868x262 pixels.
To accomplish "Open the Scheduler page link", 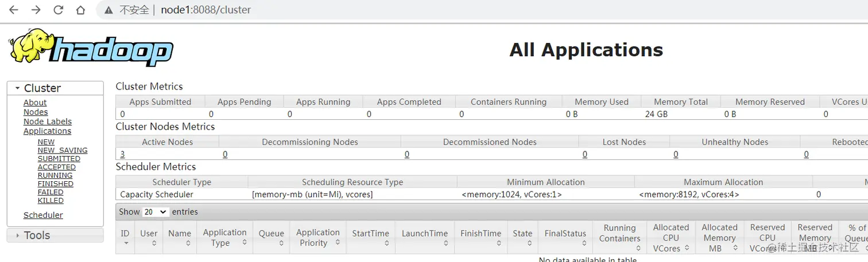I will pyautogui.click(x=43, y=215).
